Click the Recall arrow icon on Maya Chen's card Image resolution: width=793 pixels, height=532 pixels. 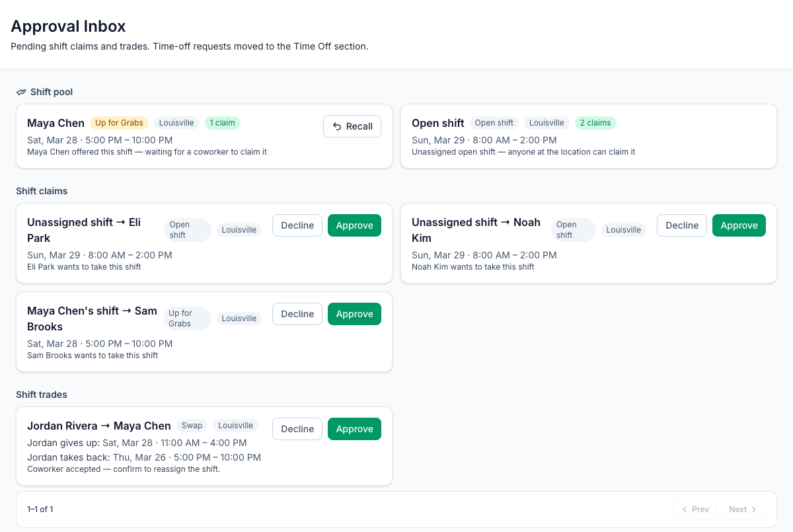tap(337, 126)
